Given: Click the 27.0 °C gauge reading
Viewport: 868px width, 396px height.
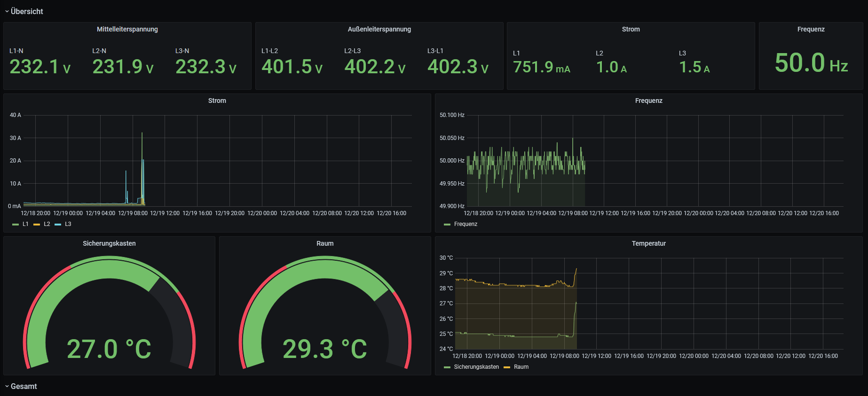Looking at the screenshot, I should (109, 349).
